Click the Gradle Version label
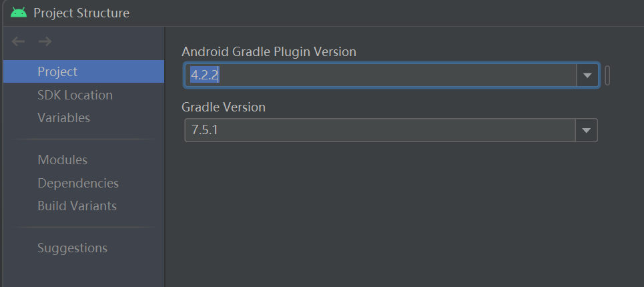 pos(224,107)
